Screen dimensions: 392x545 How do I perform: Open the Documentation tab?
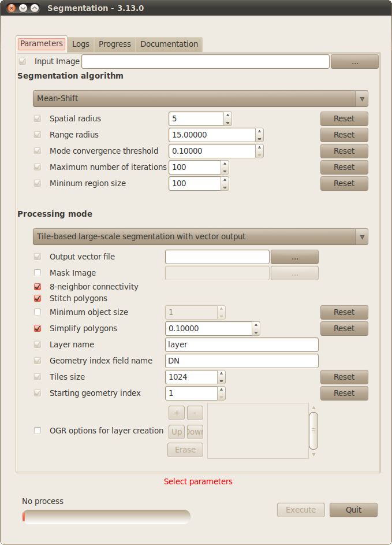[x=169, y=44]
